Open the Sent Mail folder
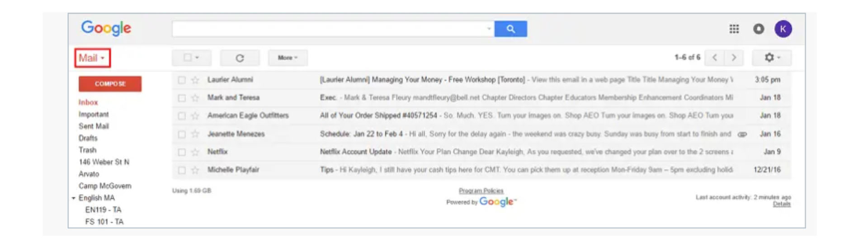Viewport: 868px width, 241px height. tap(94, 126)
